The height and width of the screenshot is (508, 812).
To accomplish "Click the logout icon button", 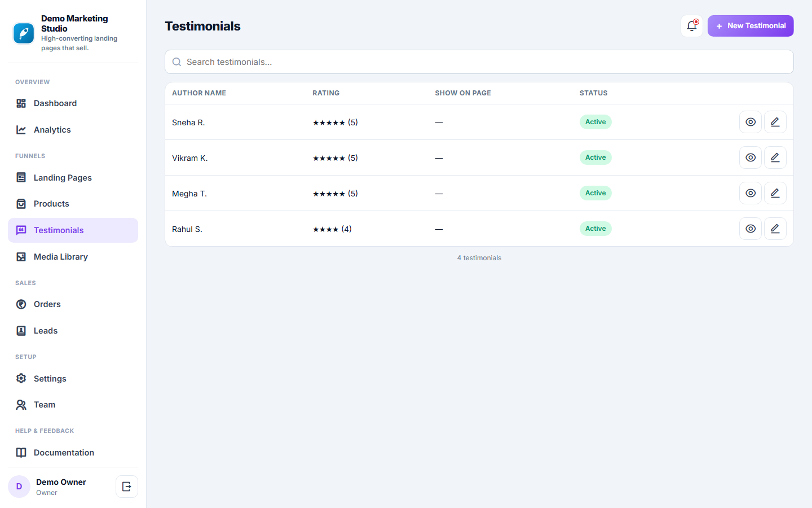I will pos(127,487).
